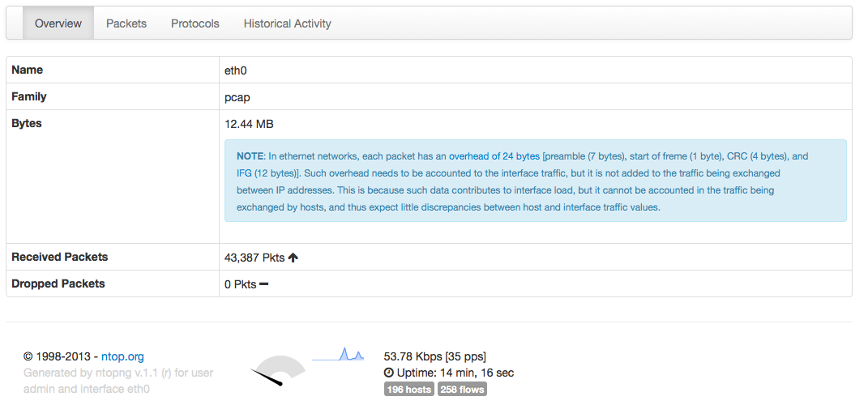Image resolution: width=868 pixels, height=405 pixels.
Task: Click the clock icon beside Uptime
Action: pos(388,373)
